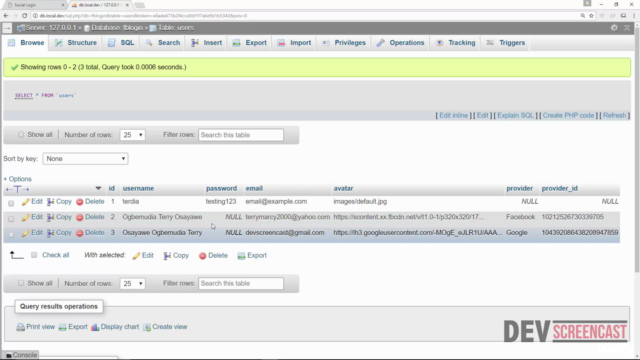This screenshot has height=360, width=640.
Task: Click the Explain SQL link
Action: [515, 116]
